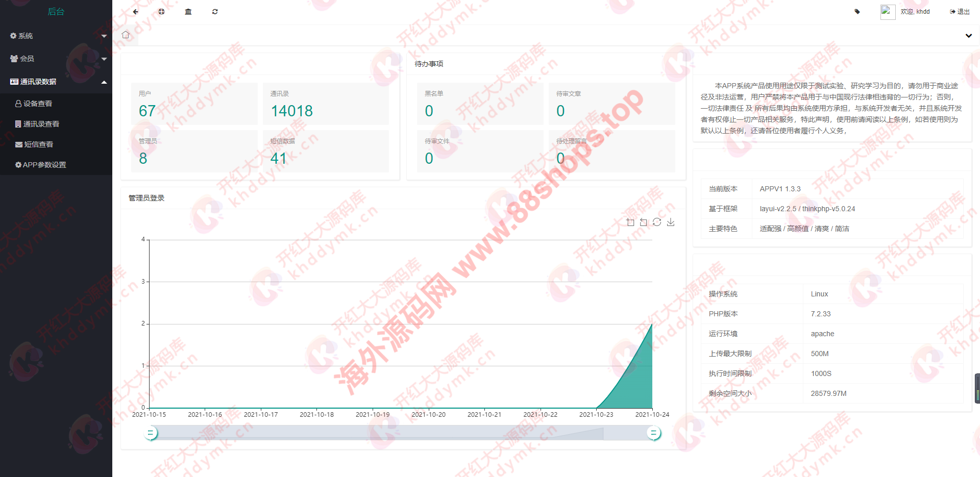Click the tag icon near the avatar
980x477 pixels.
click(x=857, y=12)
